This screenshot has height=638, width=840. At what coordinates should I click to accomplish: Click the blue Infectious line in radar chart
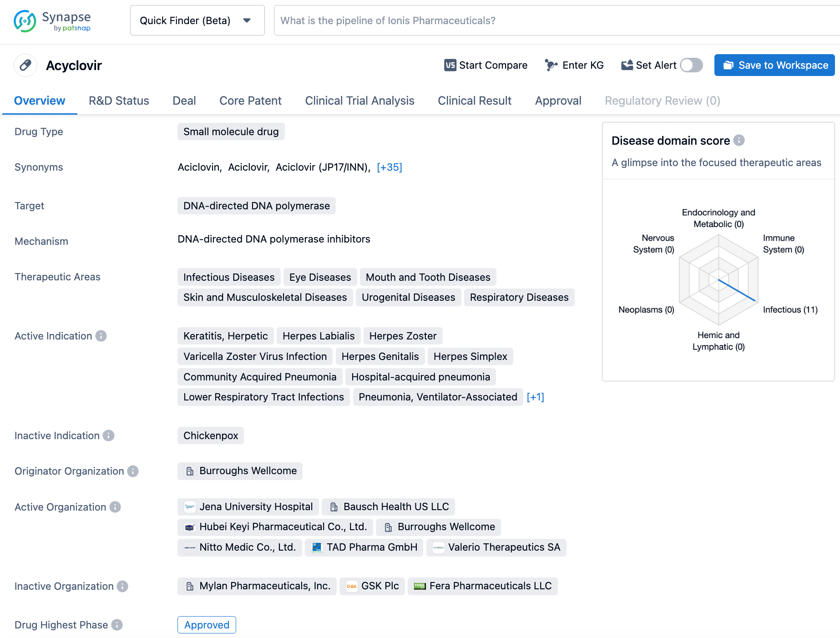pyautogui.click(x=737, y=290)
